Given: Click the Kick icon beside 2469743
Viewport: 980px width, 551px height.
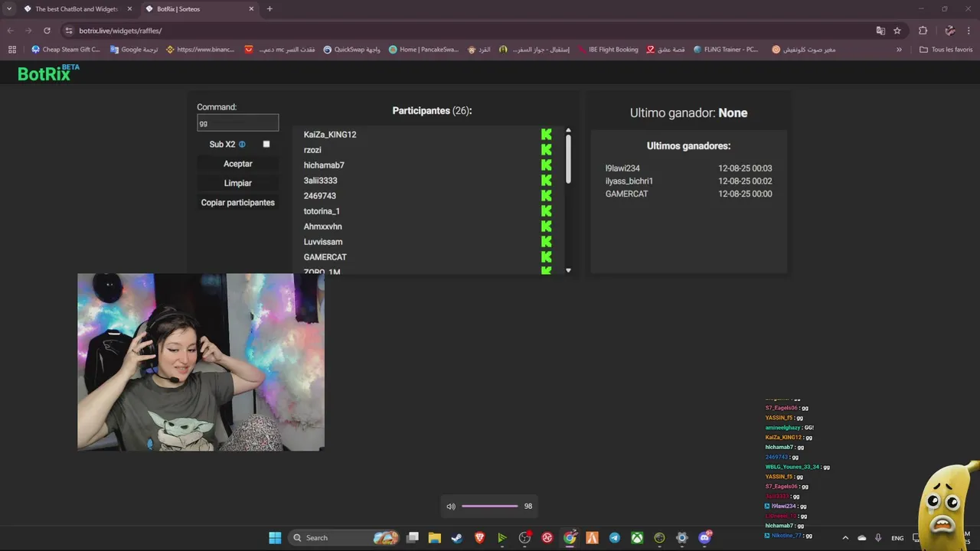Looking at the screenshot, I should coord(546,195).
